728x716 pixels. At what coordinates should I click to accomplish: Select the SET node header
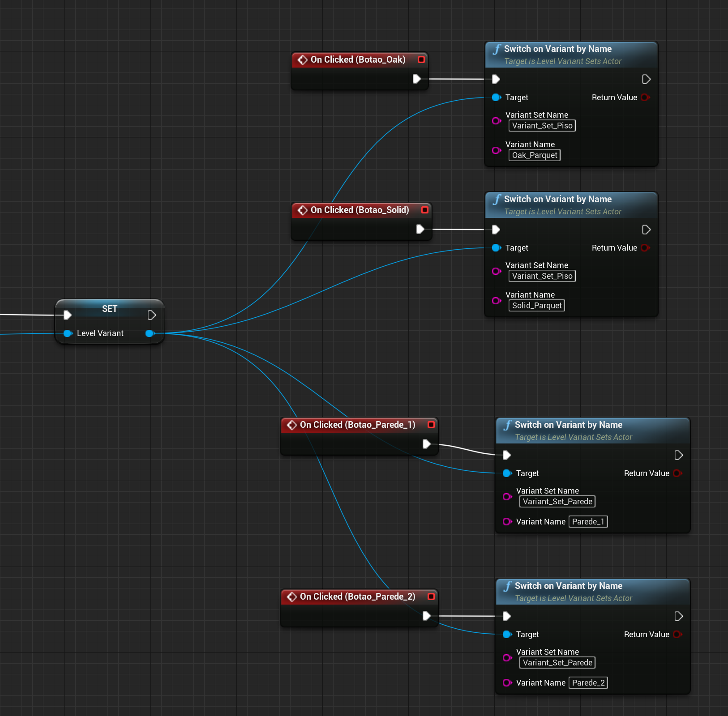click(110, 309)
